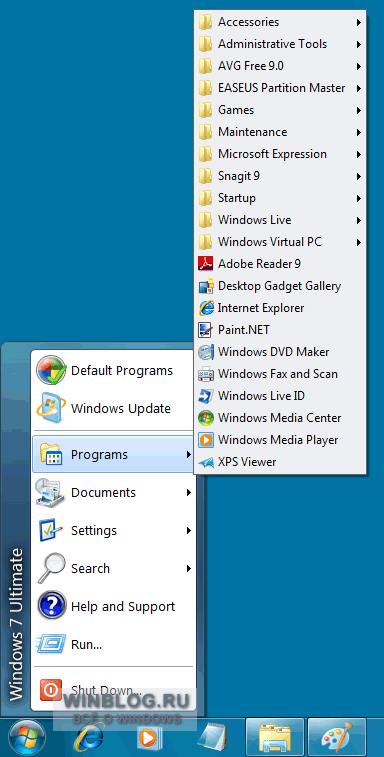Screen dimensions: 384x757
Task: Open Windows Fax and Scan
Action: (280, 374)
